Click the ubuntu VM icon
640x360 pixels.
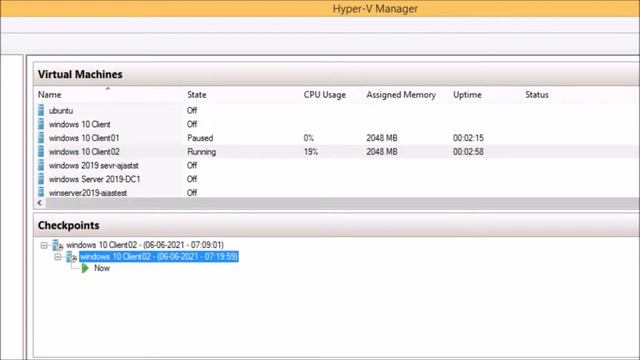[41, 110]
